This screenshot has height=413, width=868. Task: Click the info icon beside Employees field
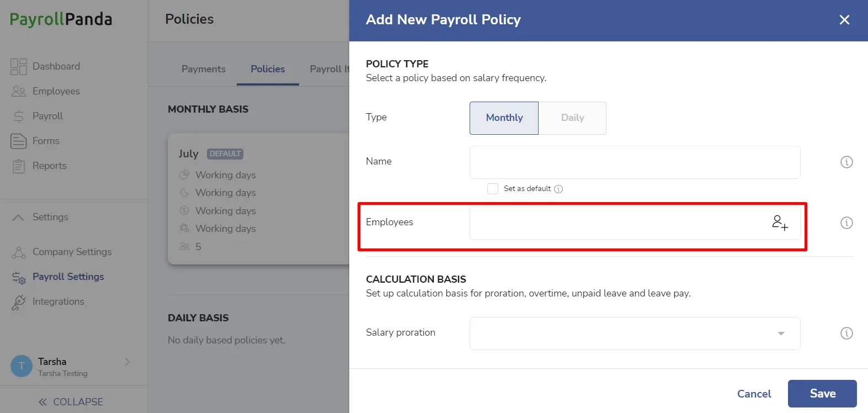[846, 223]
